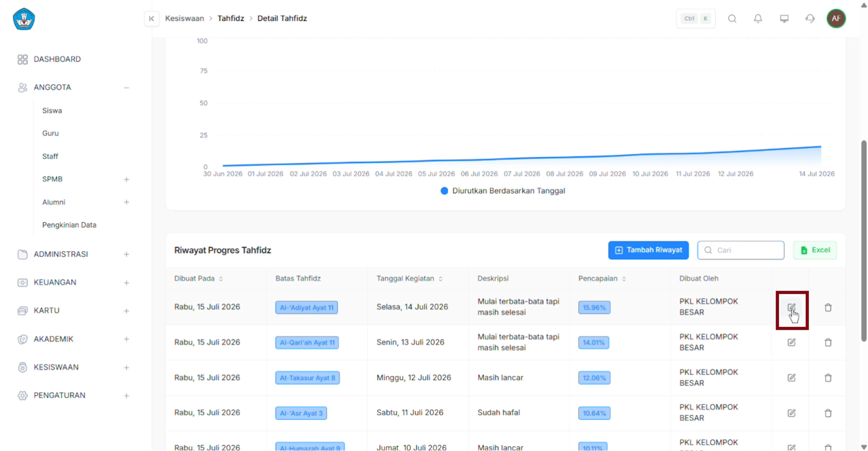The width and height of the screenshot is (868, 451).
Task: Expand the AKADEMIK menu
Action: point(126,339)
